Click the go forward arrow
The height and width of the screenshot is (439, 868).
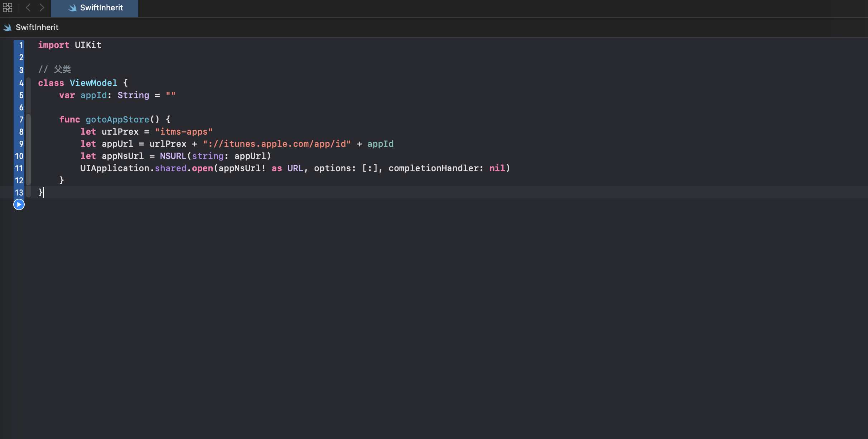(42, 8)
